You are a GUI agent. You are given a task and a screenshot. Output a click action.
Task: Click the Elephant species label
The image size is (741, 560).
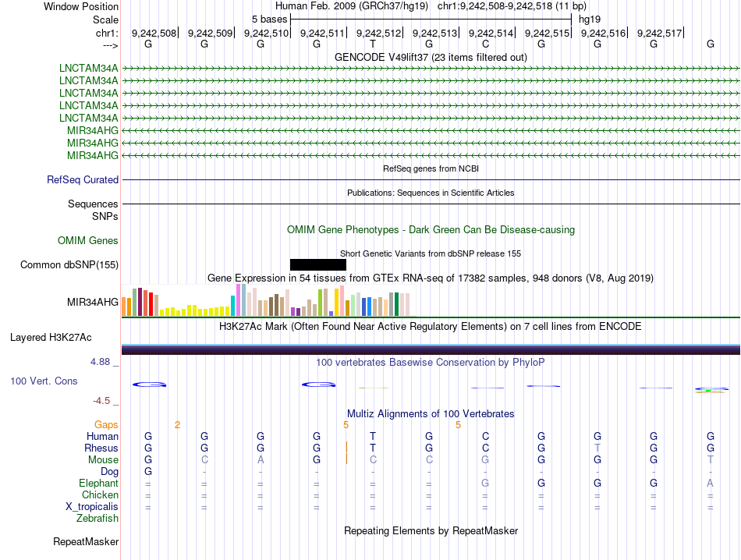pos(98,483)
